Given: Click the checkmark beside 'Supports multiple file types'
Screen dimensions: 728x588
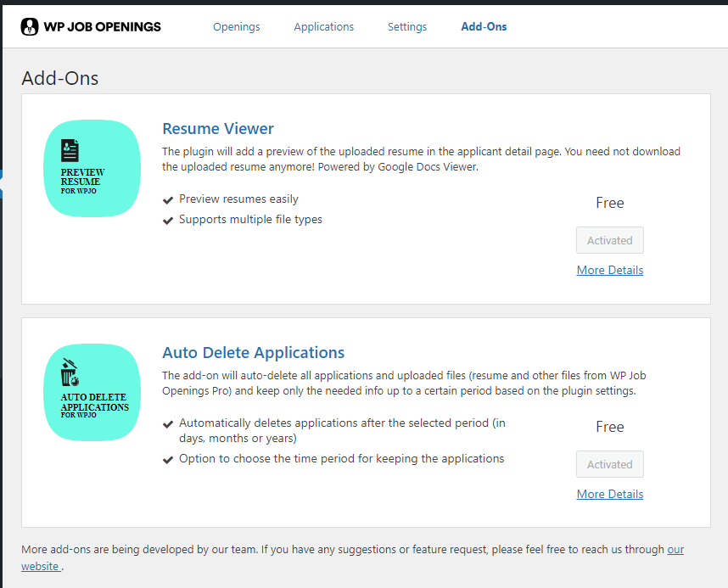Looking at the screenshot, I should pos(168,221).
